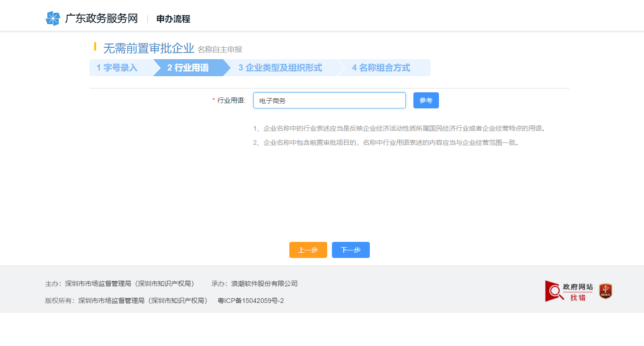Proceed with the 下一步 button
The width and height of the screenshot is (644, 346).
tap(350, 250)
